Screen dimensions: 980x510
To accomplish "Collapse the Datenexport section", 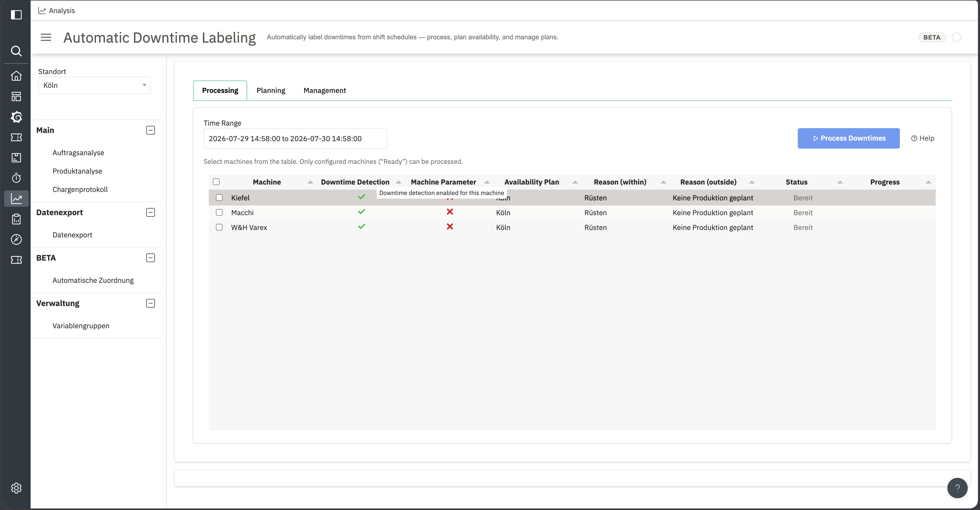I will tap(151, 212).
